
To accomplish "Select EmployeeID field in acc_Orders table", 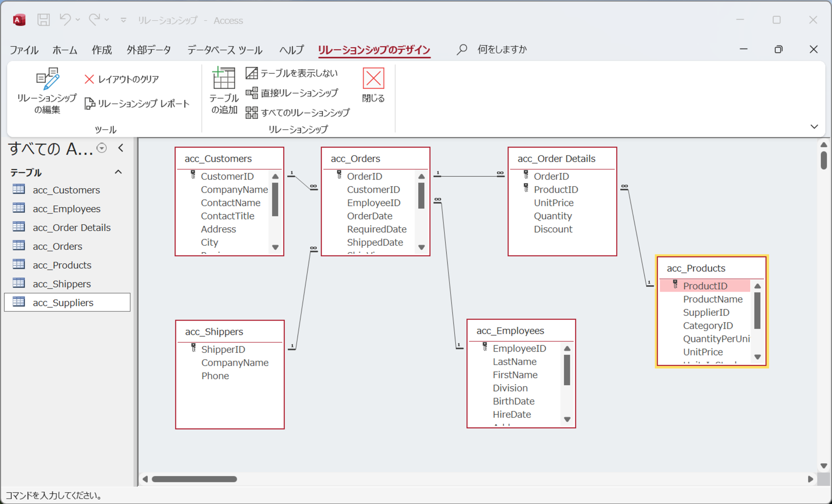I will click(374, 203).
